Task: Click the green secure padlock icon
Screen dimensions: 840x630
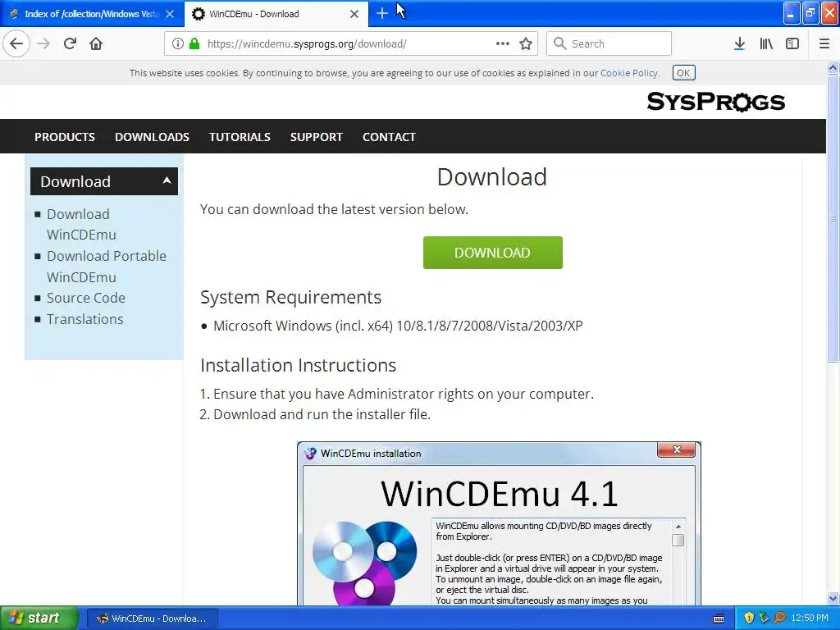Action: (194, 43)
